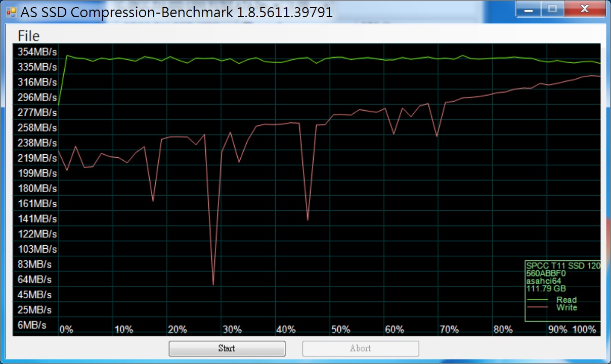The height and width of the screenshot is (364, 611).
Task: Click the SPCC T11 SSD drive name
Action: [x=563, y=265]
